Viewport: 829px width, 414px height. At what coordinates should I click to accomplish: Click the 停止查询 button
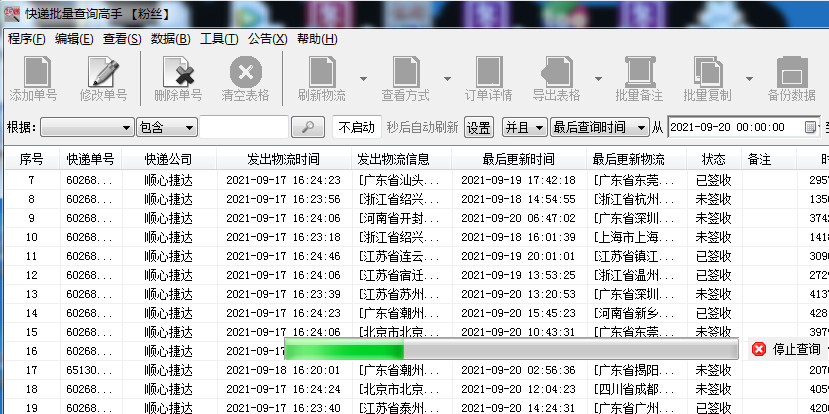point(788,349)
